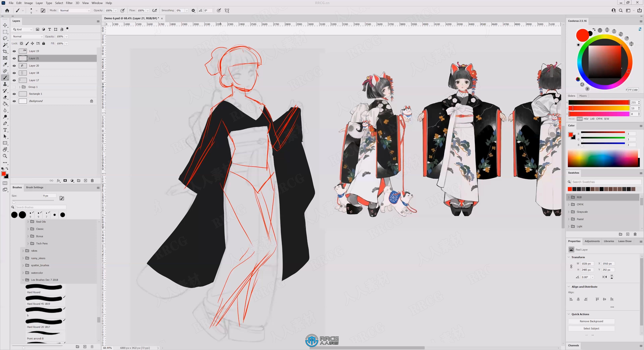Add a layer style via fx icon
Viewport: 644px width, 350px height.
pos(59,181)
